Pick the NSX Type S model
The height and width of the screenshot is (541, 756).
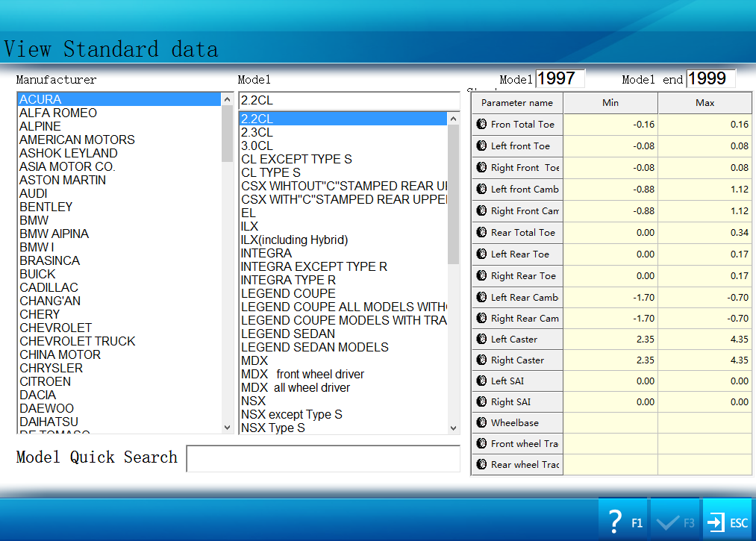tap(273, 428)
